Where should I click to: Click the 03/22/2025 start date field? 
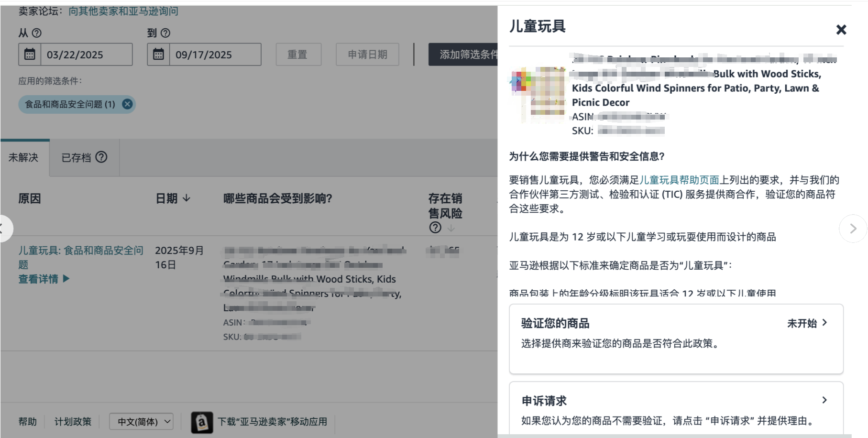tap(86, 55)
